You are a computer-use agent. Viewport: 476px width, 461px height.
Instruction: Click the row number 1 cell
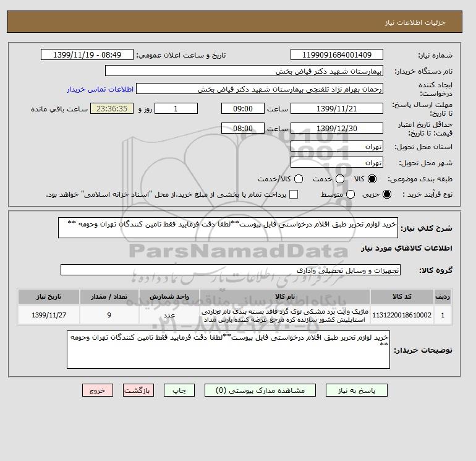tap(443, 315)
